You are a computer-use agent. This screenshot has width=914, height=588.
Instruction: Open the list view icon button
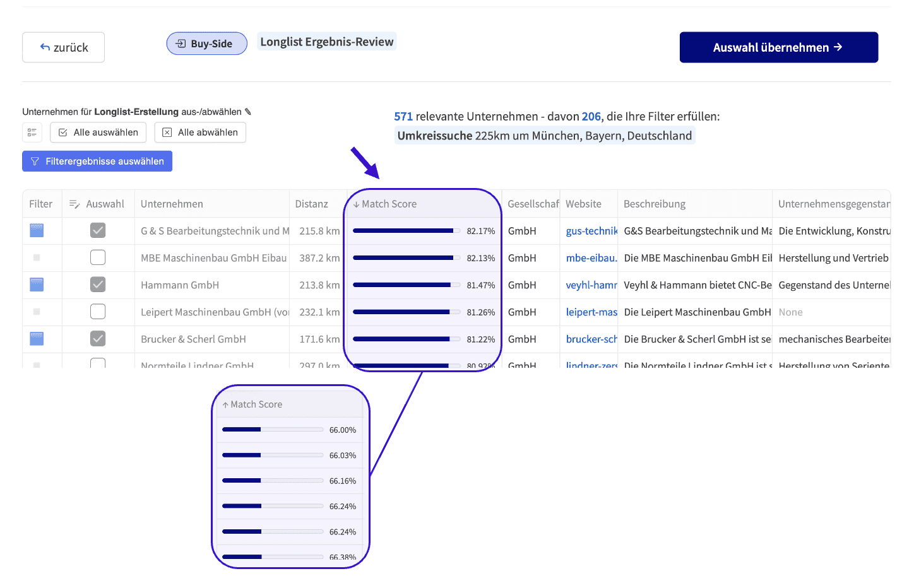(x=32, y=132)
